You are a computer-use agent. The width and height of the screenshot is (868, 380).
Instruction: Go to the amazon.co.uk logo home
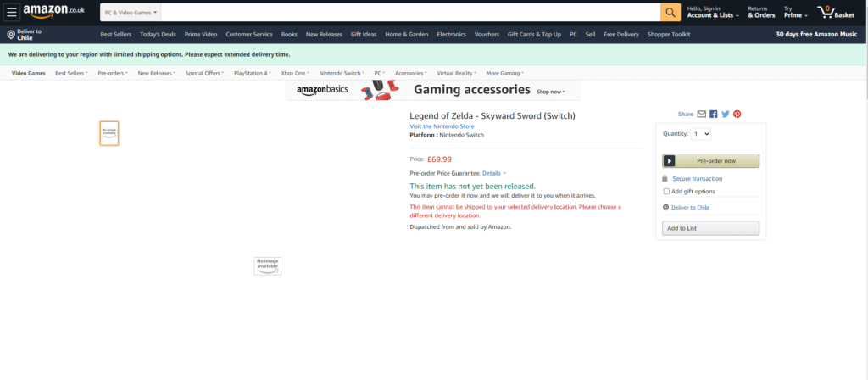pos(53,10)
